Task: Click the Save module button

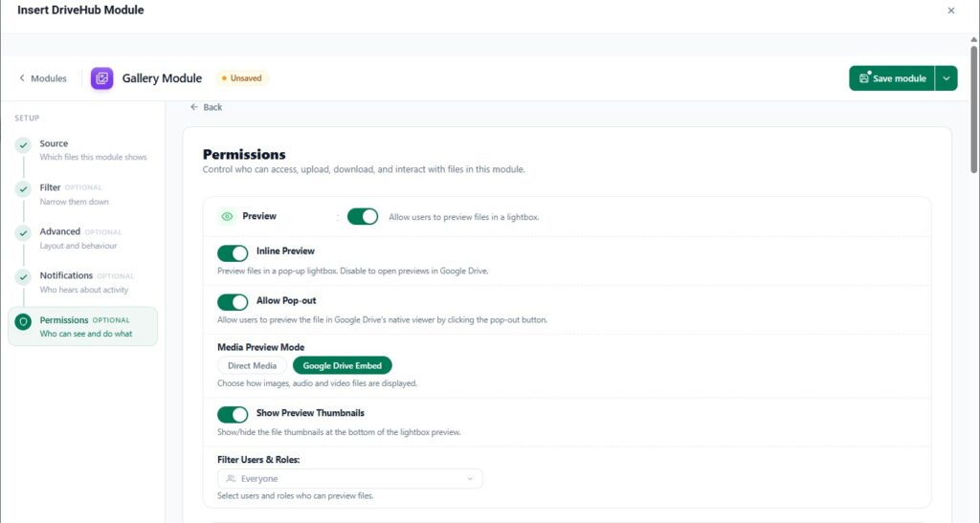Action: (892, 78)
